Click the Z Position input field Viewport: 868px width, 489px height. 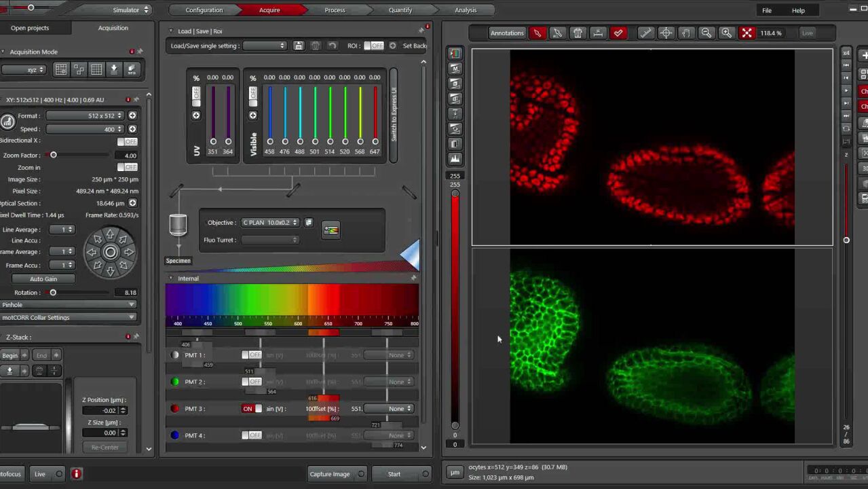101,410
